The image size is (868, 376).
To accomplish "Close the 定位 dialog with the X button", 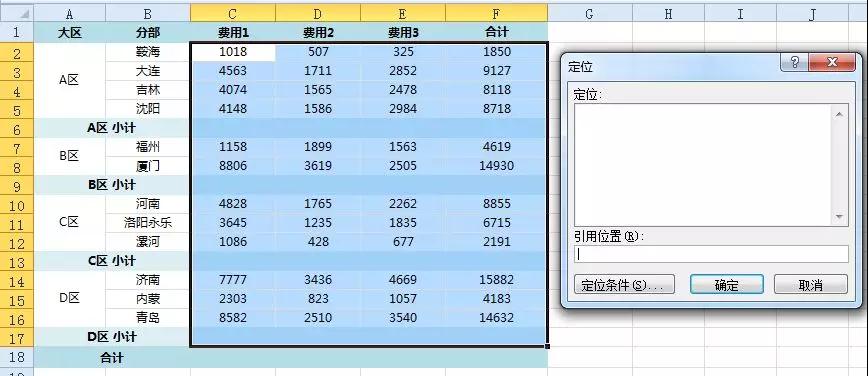I will click(x=831, y=62).
